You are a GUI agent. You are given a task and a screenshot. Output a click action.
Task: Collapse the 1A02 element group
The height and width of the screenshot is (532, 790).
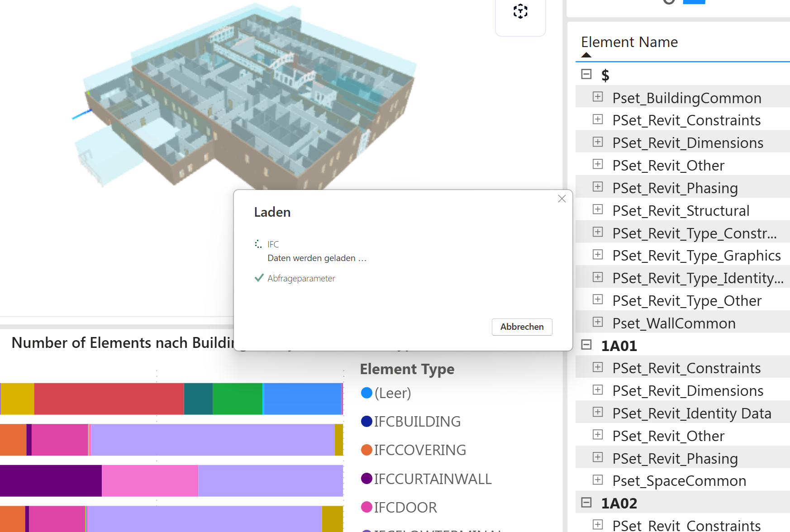(586, 503)
